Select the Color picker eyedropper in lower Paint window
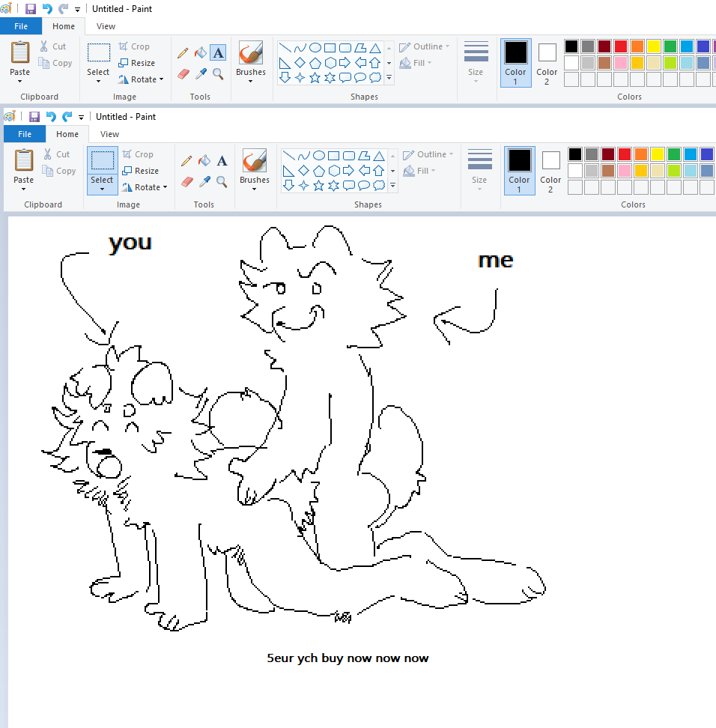716x728 pixels. 204,181
